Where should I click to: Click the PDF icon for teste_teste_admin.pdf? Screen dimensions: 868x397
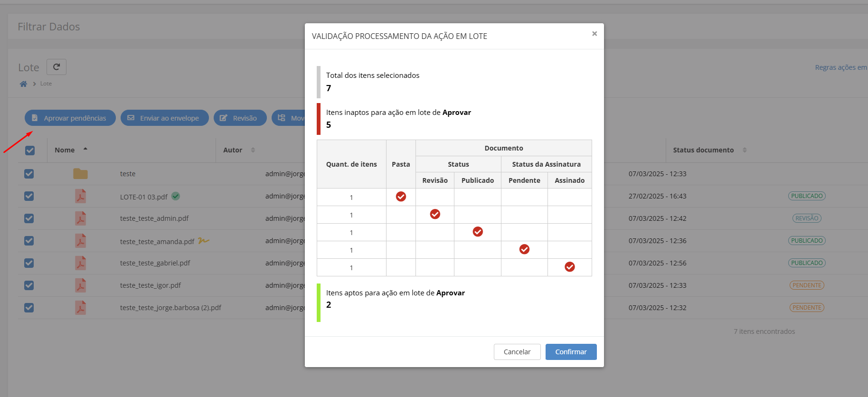80,218
